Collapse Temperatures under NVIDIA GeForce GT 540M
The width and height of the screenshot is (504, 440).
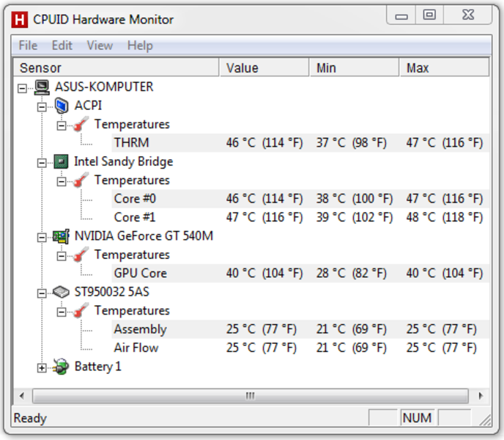coord(62,256)
